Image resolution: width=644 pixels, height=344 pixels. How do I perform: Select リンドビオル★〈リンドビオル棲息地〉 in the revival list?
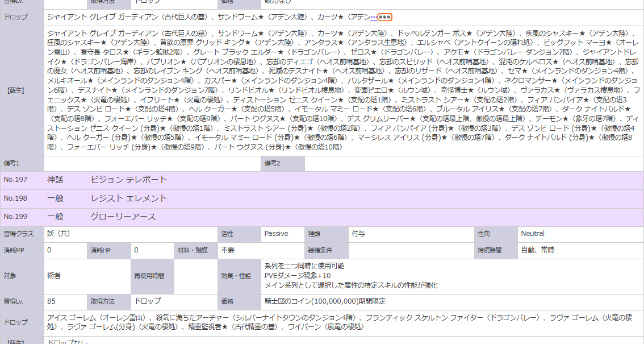tap(287, 90)
